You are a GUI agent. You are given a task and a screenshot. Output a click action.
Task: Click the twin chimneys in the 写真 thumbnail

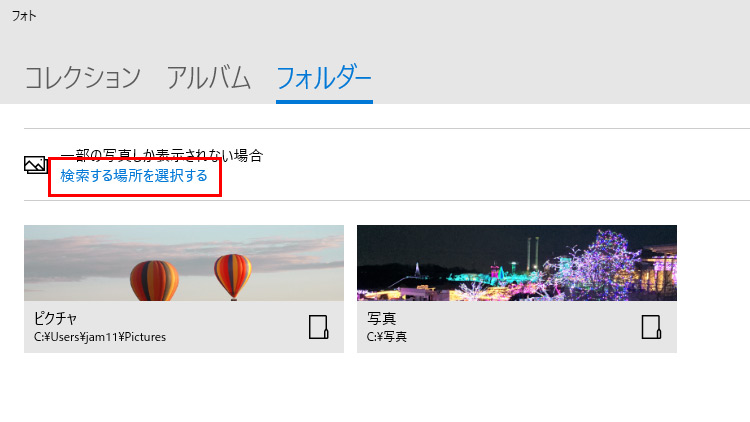(533, 254)
